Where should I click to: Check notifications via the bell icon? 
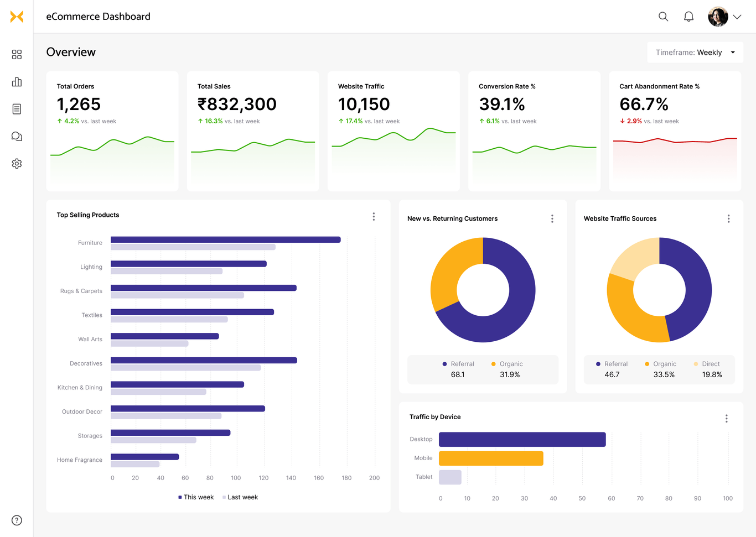688,17
